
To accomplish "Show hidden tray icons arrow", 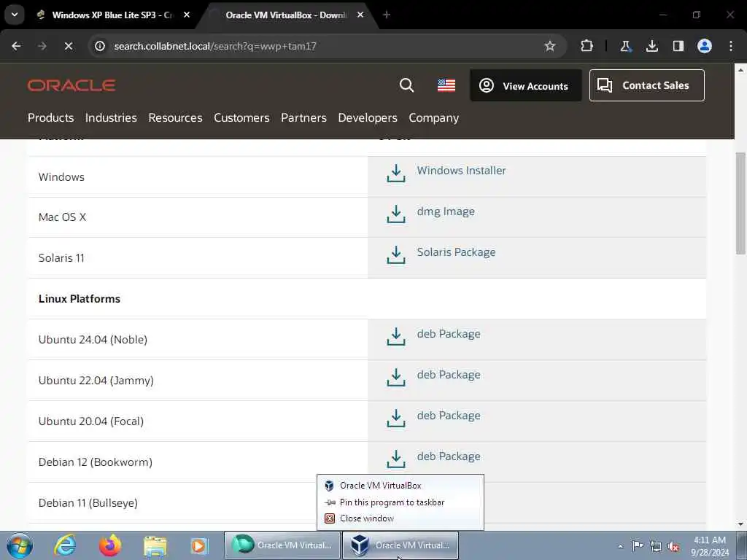I will pyautogui.click(x=620, y=546).
